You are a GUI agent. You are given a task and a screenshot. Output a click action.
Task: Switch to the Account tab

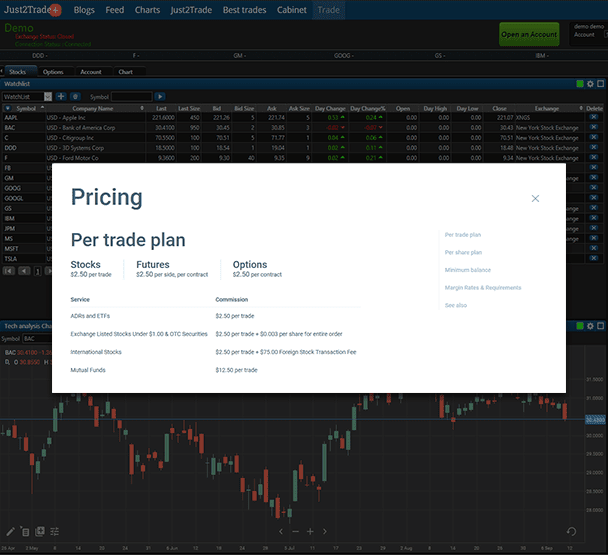(x=91, y=72)
